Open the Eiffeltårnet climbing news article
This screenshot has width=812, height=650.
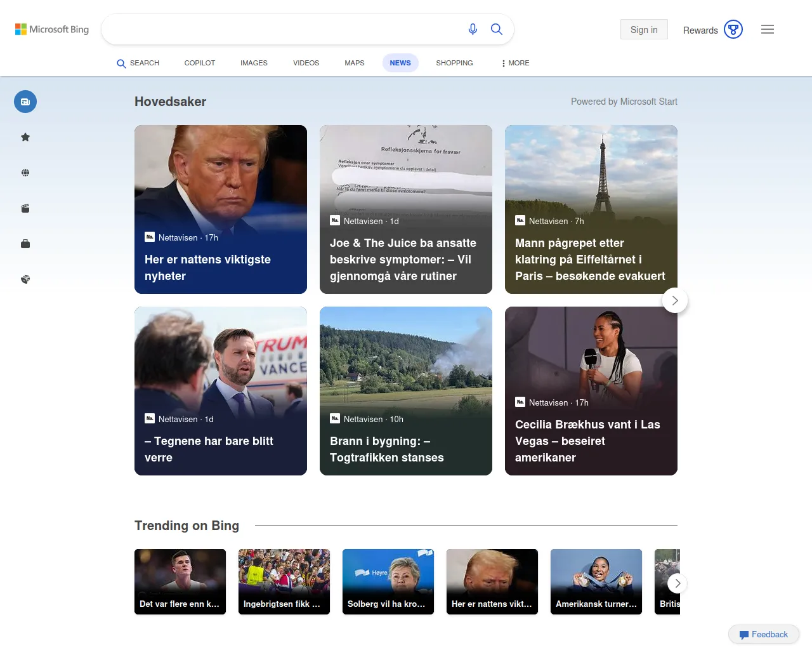591,260
